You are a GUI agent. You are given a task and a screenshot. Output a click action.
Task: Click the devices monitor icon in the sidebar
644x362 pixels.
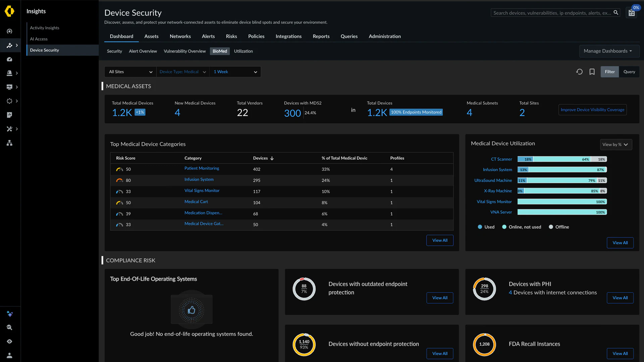coord(9,87)
